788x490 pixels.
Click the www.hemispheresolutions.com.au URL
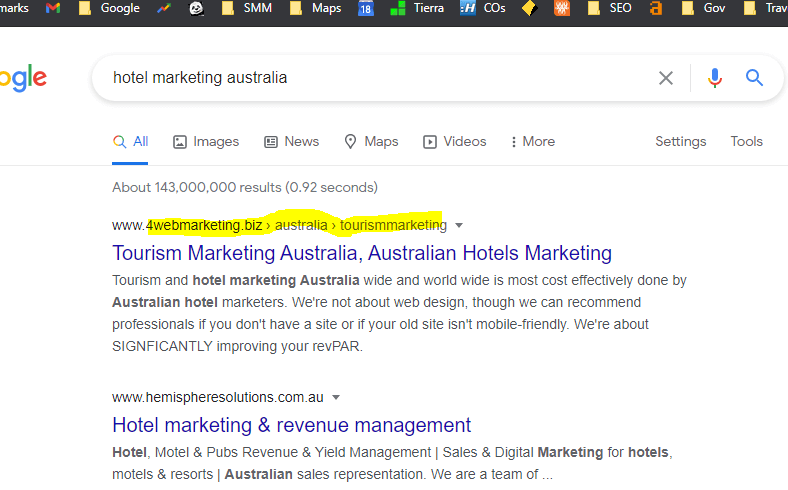[218, 398]
